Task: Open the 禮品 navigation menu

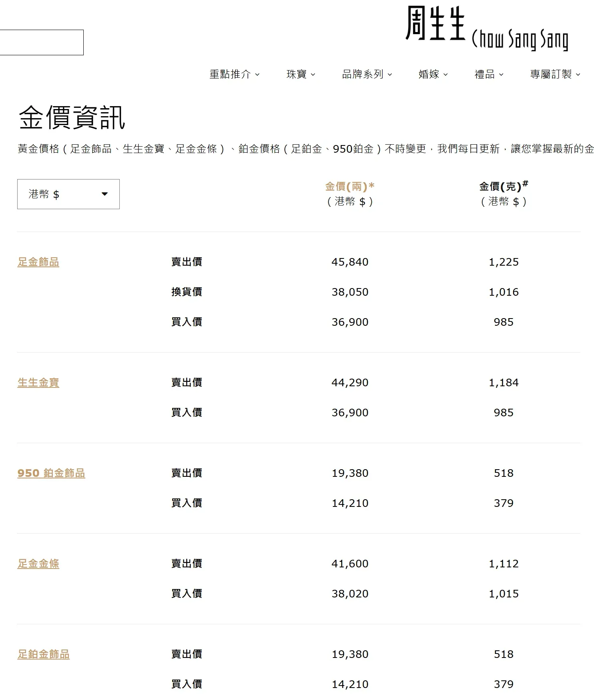Action: [x=489, y=74]
